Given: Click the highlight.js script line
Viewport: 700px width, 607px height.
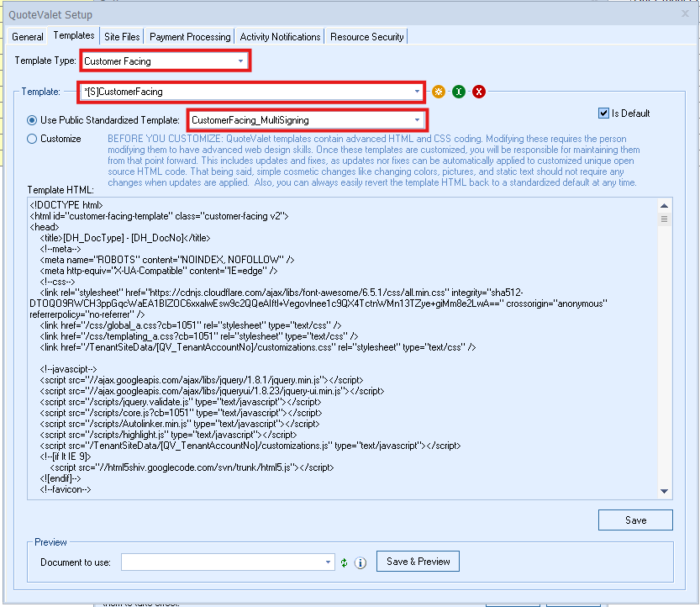Looking at the screenshot, I should [168, 435].
